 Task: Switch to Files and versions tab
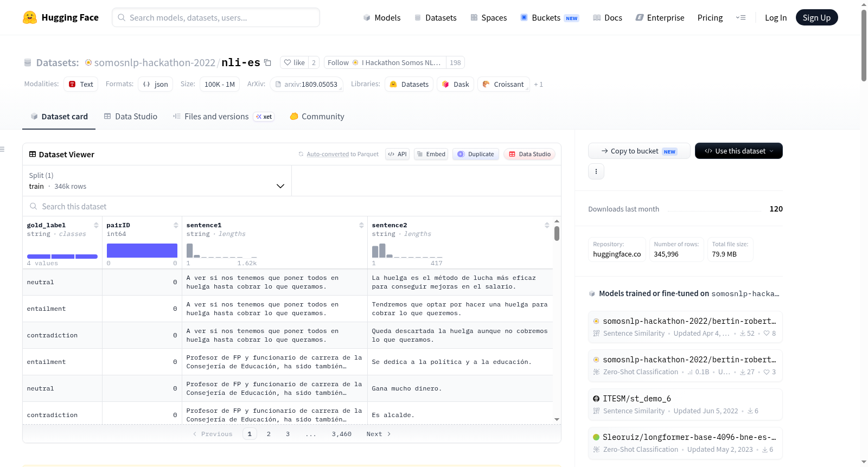tap(223, 116)
